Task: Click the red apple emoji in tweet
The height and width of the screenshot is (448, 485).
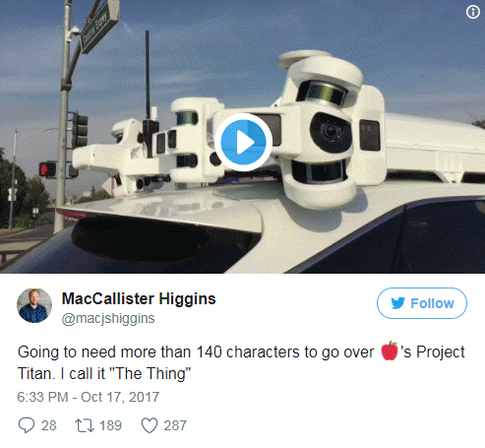Action: 390,352
